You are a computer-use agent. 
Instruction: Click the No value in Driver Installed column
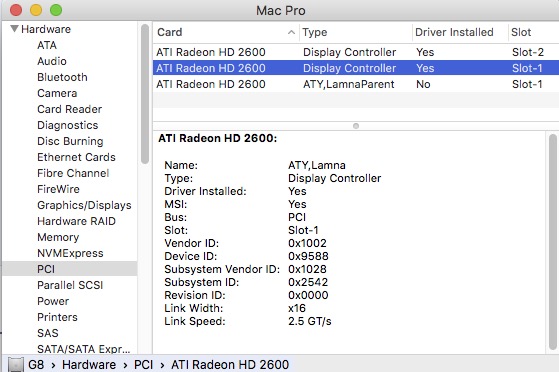click(x=423, y=85)
